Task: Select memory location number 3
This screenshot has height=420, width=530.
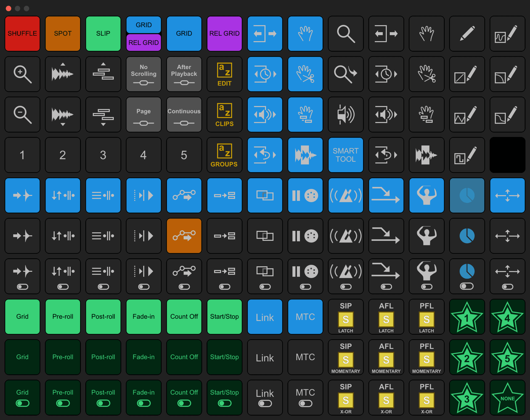Action: [103, 155]
